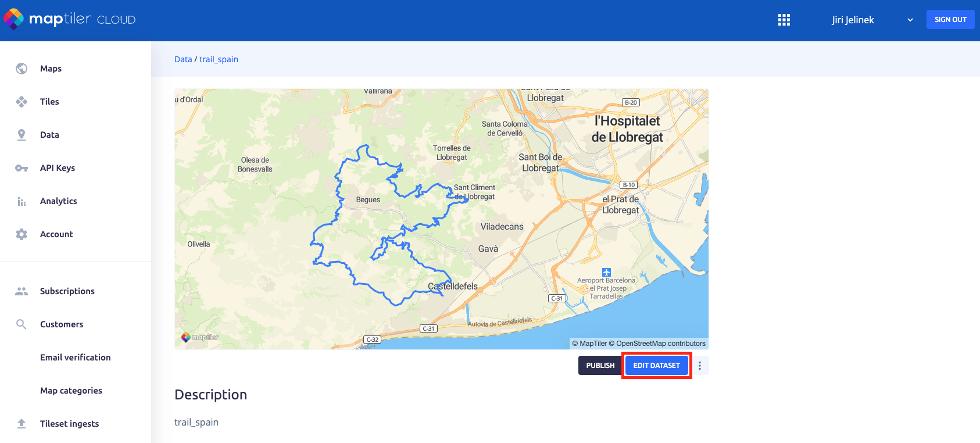Click the MapTiler logo on the map
This screenshot has height=443, width=980.
200,337
